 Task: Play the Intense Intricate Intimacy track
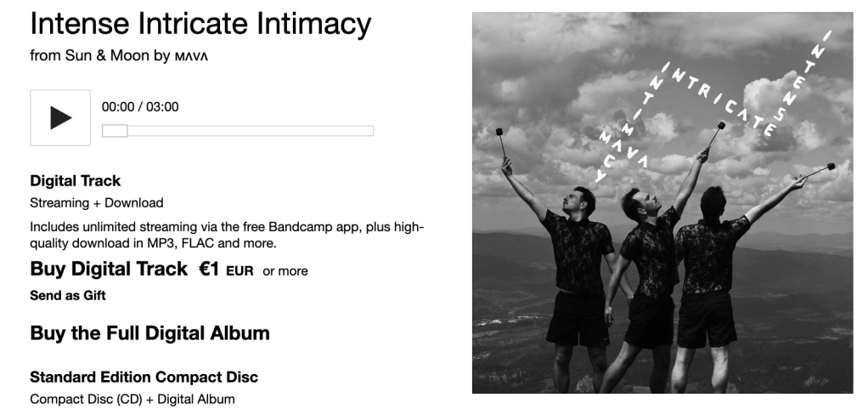(60, 117)
